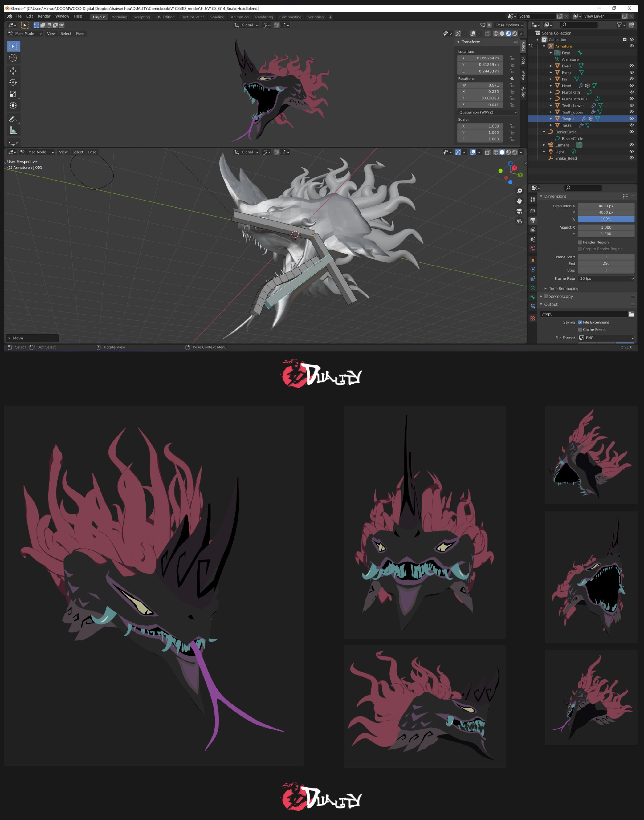The image size is (644, 820).
Task: Click the outliner search field
Action: (x=578, y=25)
